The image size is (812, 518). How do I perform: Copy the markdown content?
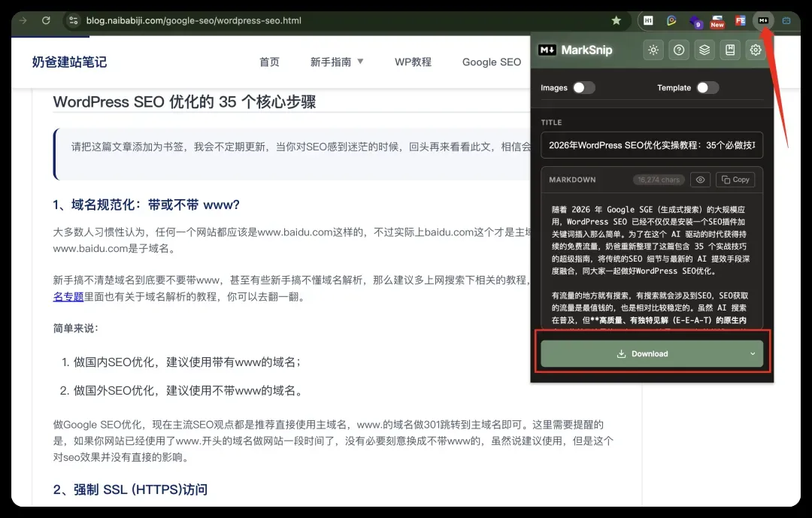pyautogui.click(x=735, y=180)
